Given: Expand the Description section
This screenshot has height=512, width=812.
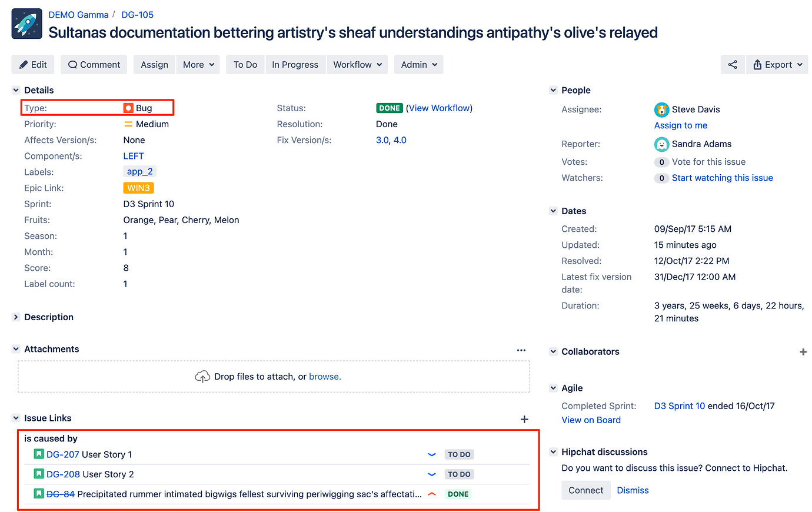Looking at the screenshot, I should point(16,317).
